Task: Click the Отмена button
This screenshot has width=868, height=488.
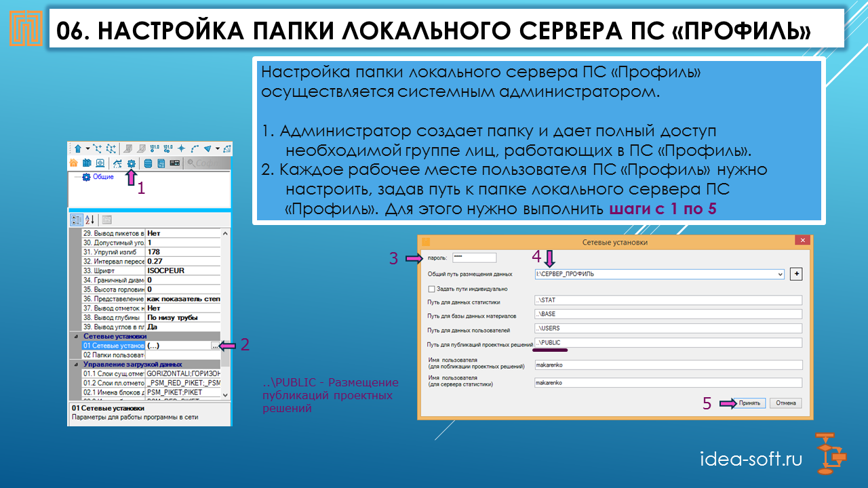Action: (786, 403)
